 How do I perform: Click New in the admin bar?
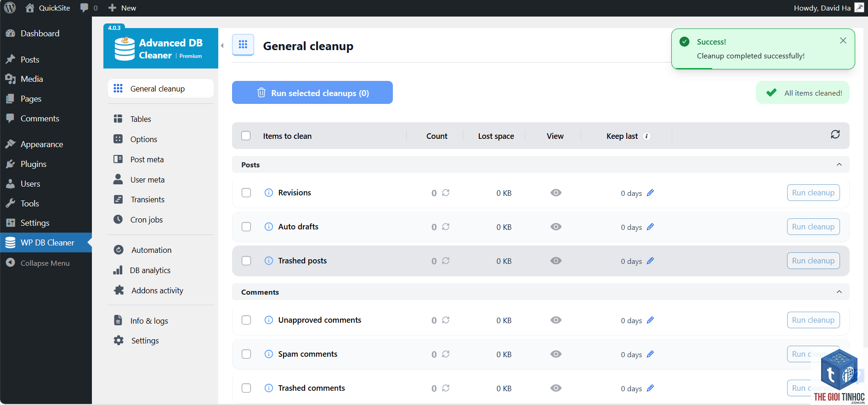[122, 8]
